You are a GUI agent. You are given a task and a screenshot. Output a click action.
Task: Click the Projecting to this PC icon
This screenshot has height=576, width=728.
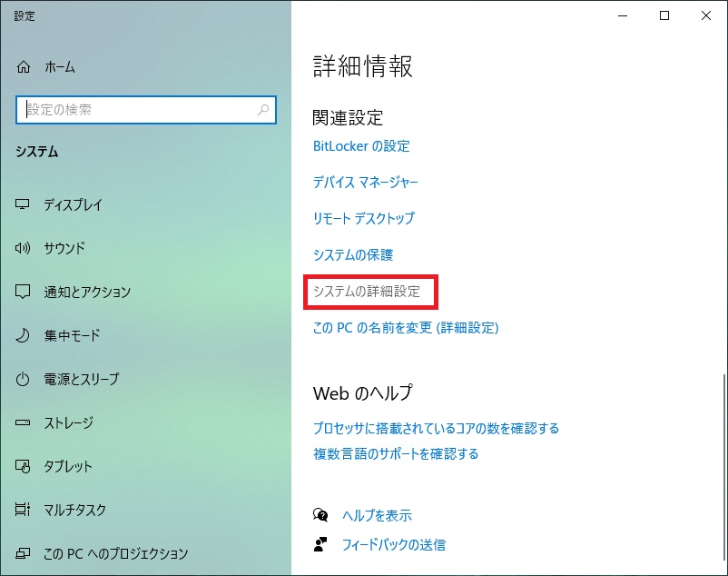click(23, 553)
